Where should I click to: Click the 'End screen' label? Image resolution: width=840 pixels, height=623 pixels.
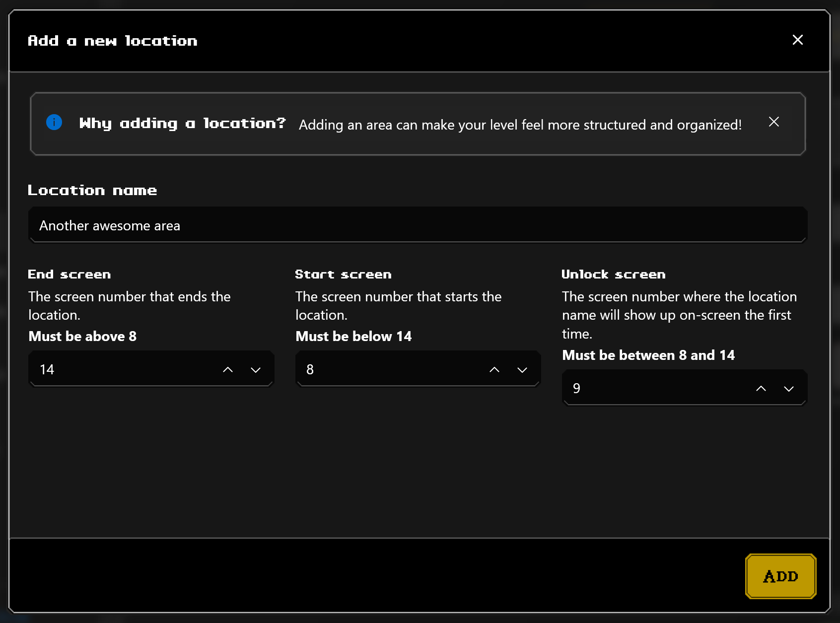point(70,275)
